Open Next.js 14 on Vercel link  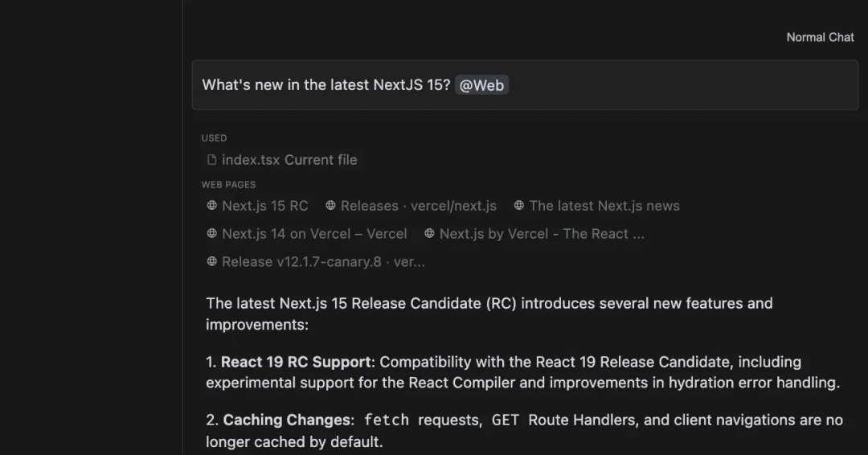pos(314,234)
